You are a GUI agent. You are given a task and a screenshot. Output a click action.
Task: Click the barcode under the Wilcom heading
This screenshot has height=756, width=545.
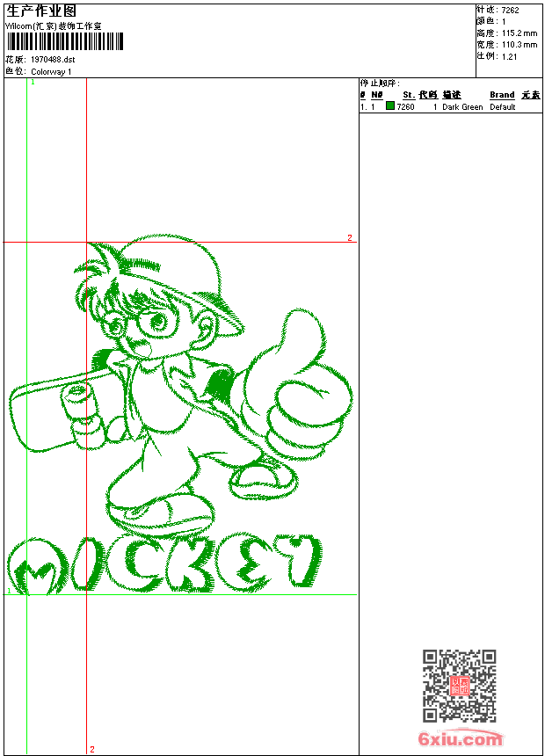pyautogui.click(x=65, y=41)
